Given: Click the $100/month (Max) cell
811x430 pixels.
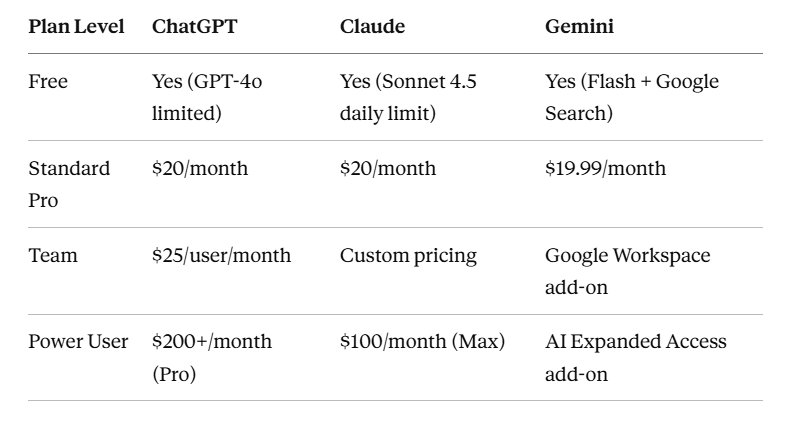Looking at the screenshot, I should [x=422, y=342].
